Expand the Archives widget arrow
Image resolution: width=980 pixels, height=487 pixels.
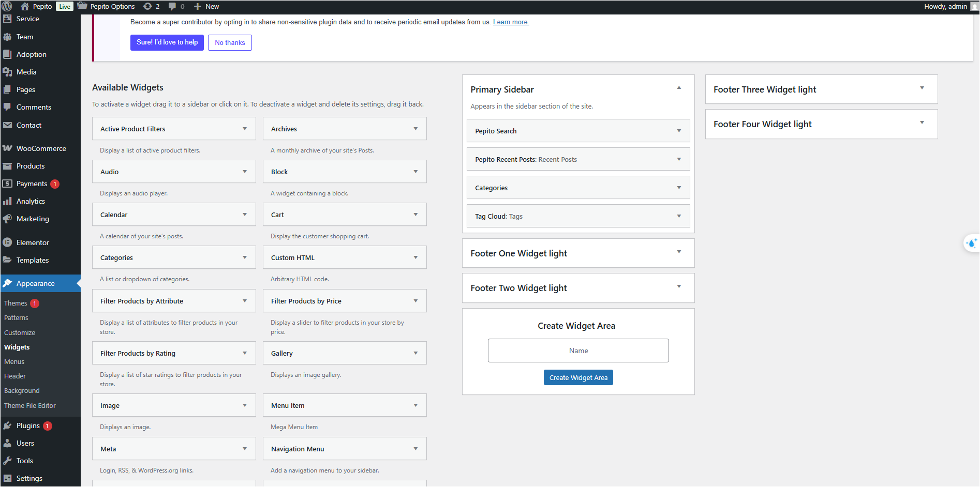pos(415,129)
